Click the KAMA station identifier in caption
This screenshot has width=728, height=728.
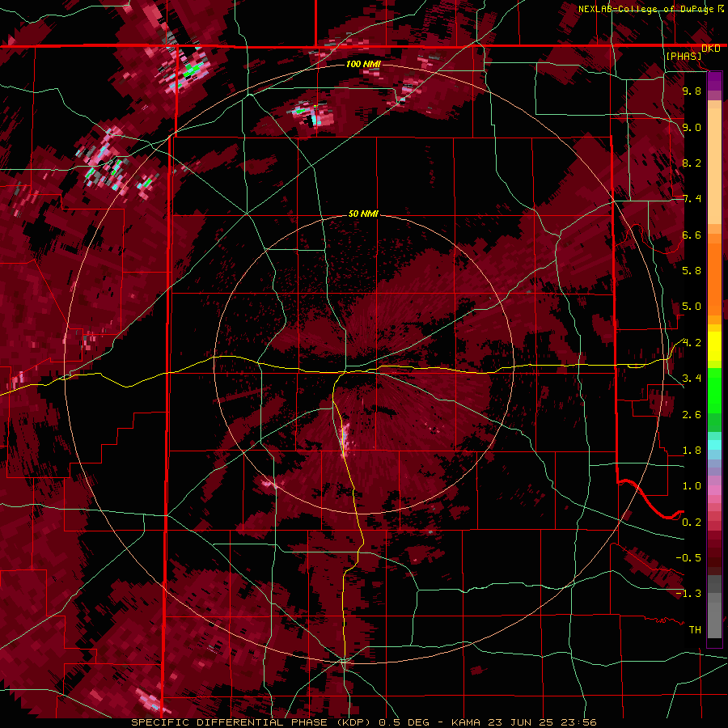point(466,722)
